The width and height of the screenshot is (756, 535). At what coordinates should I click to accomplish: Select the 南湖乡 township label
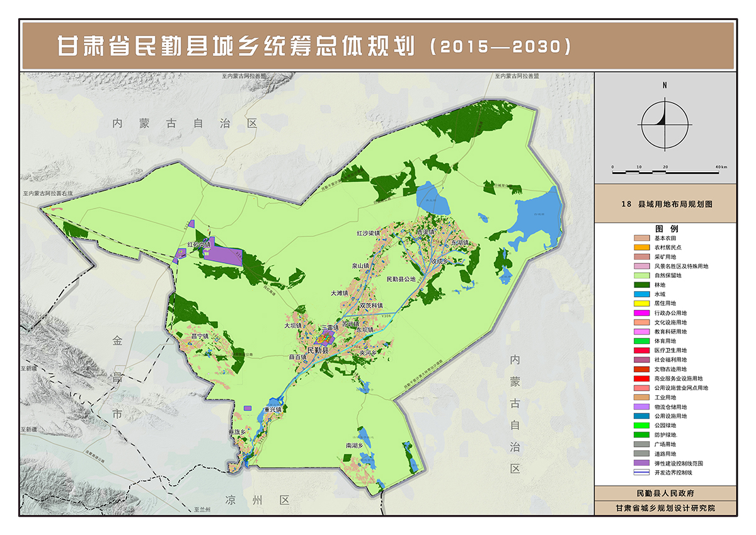(357, 446)
